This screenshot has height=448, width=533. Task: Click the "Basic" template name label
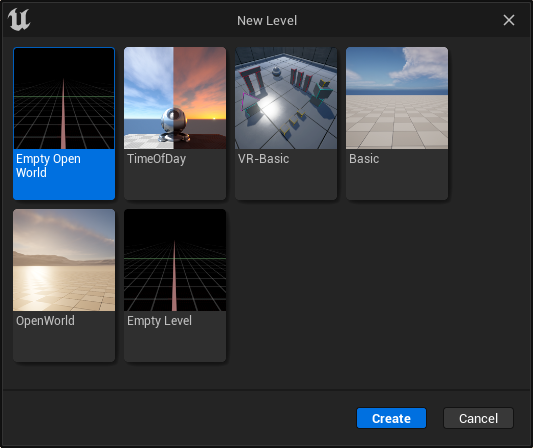364,159
